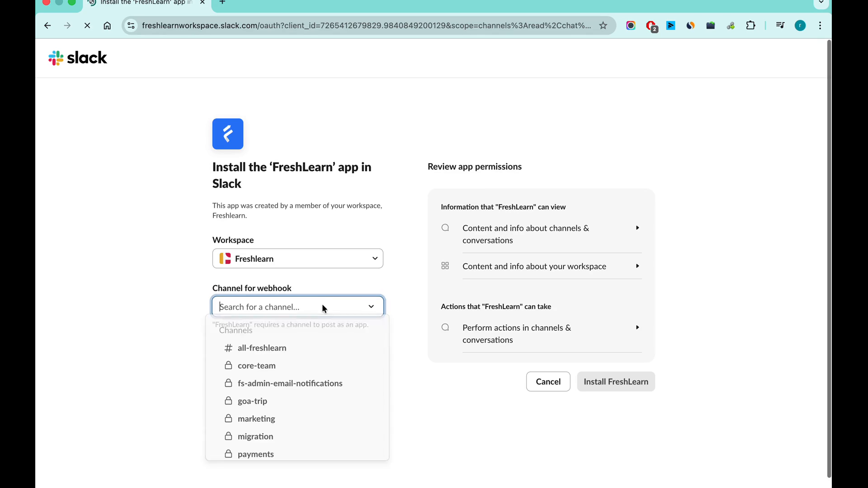Open the Chrome three-dot menu

820,26
